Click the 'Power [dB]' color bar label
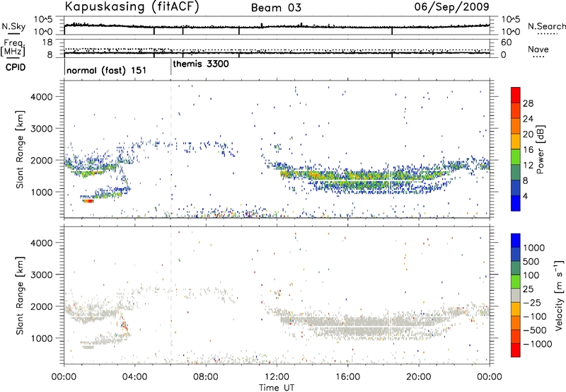This screenshot has height=392, width=566. pos(540,149)
